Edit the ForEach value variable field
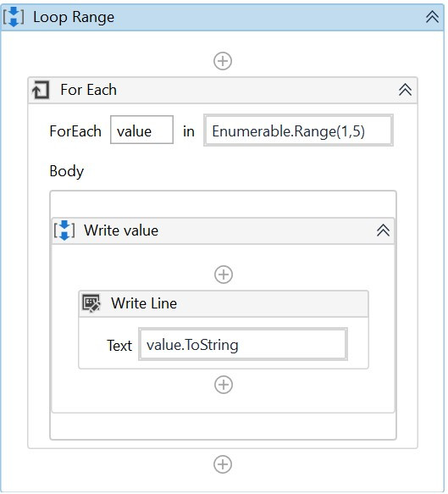This screenshot has height=494, width=448. click(x=141, y=130)
